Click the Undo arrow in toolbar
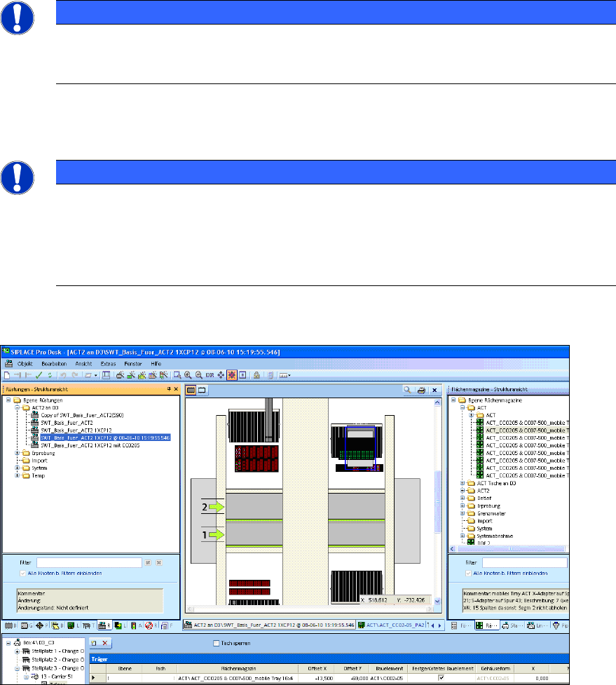 (63, 375)
